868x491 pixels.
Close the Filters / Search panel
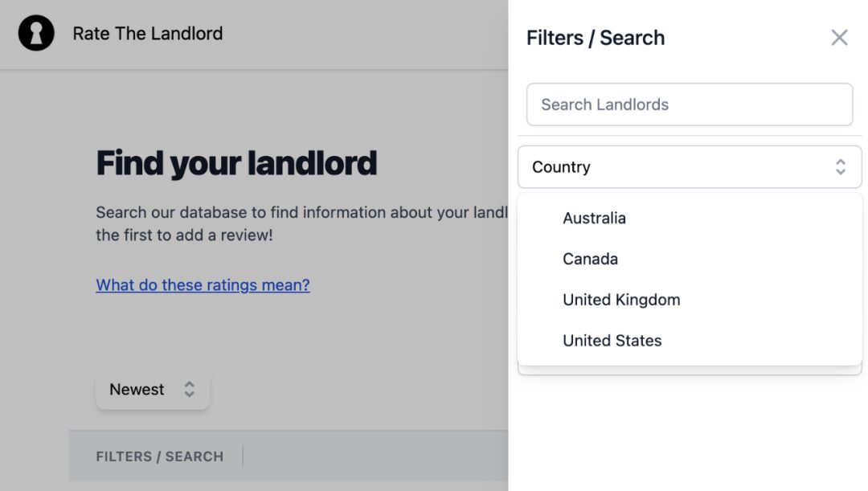(839, 38)
